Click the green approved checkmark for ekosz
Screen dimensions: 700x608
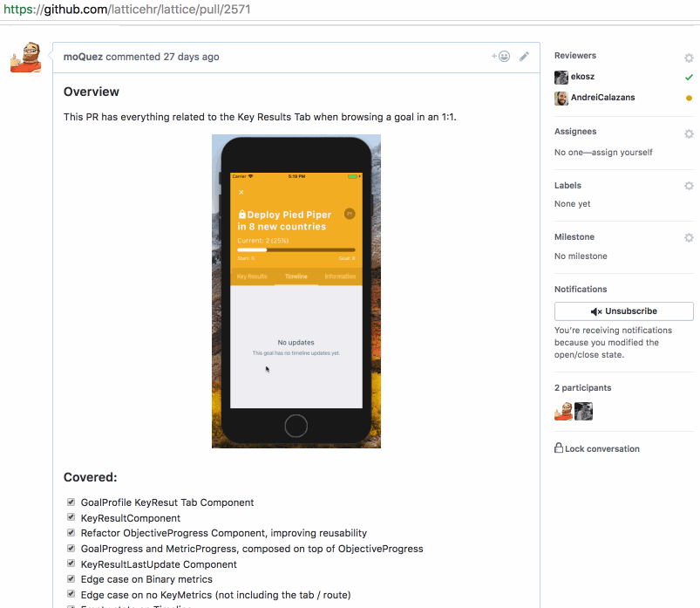coord(689,78)
